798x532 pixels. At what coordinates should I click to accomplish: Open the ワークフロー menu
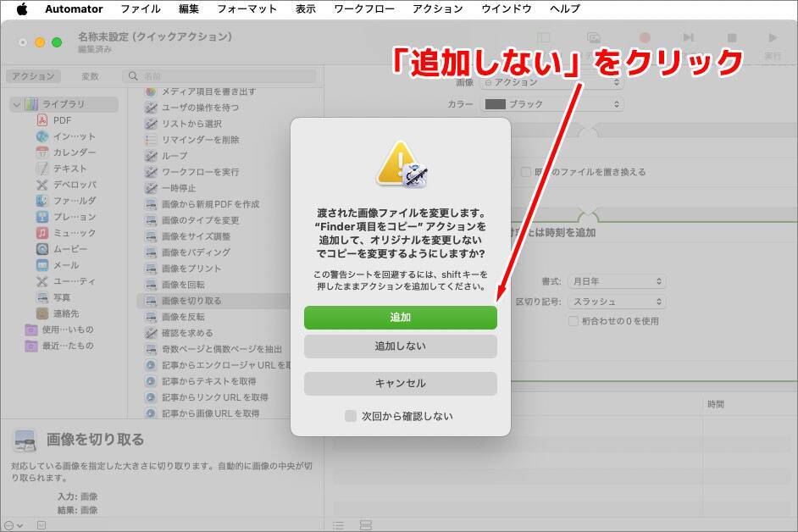pyautogui.click(x=364, y=8)
